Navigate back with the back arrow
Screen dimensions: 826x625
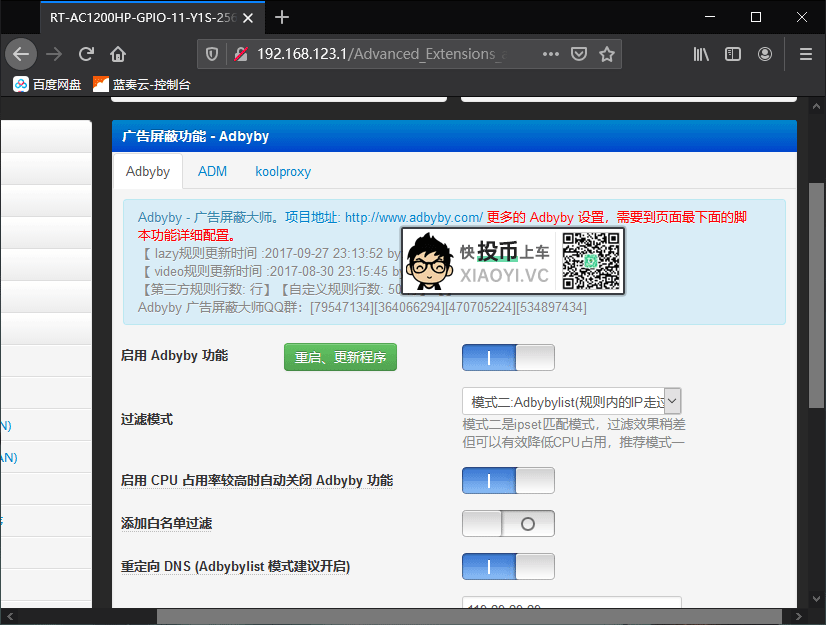point(21,54)
